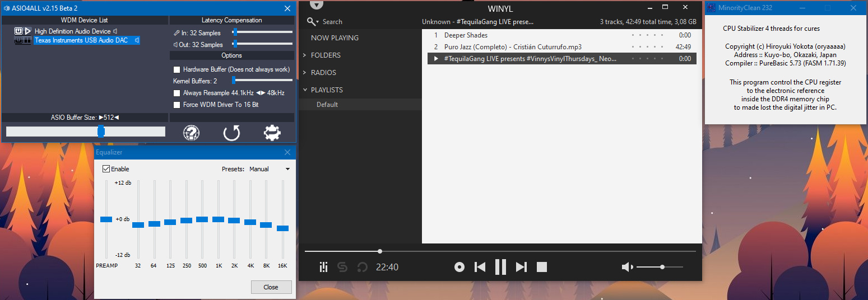Expand the FOLDERS section in WINYL
Screen dimensions: 868x300
(x=304, y=55)
